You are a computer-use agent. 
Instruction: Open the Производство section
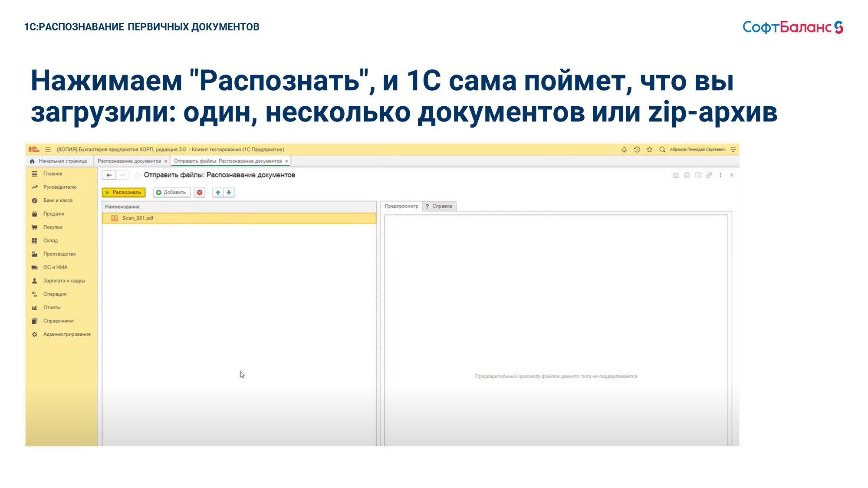(59, 254)
